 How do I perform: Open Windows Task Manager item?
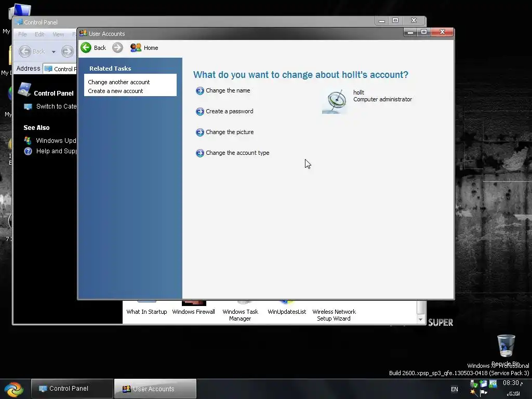click(240, 314)
